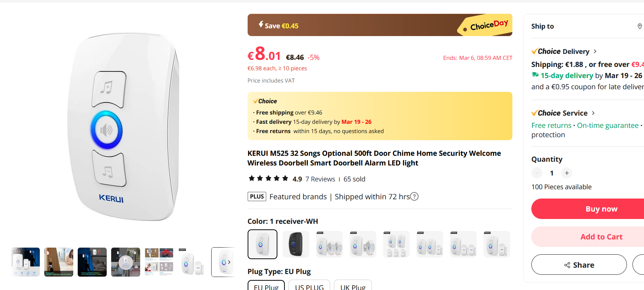Select the US PLUG option

point(309,286)
